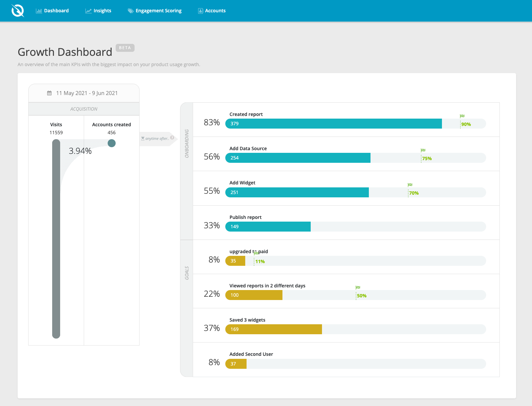The height and width of the screenshot is (406, 532).
Task: Click the calendar icon beside date range
Action: coord(49,93)
